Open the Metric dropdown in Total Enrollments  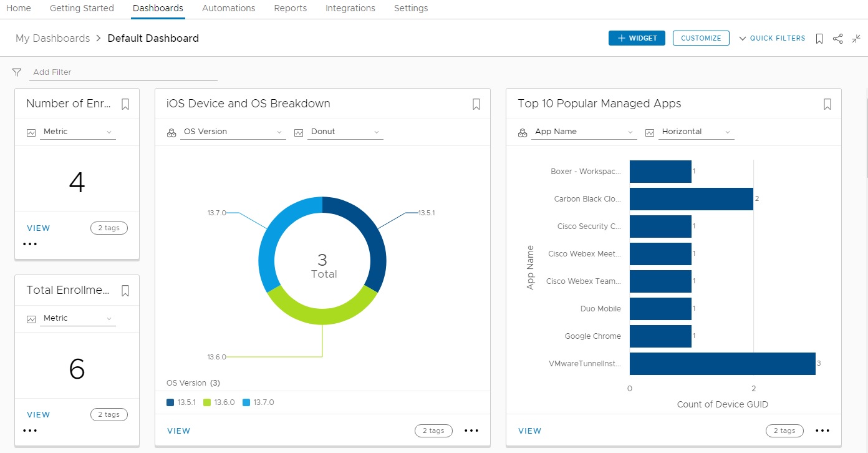point(78,319)
